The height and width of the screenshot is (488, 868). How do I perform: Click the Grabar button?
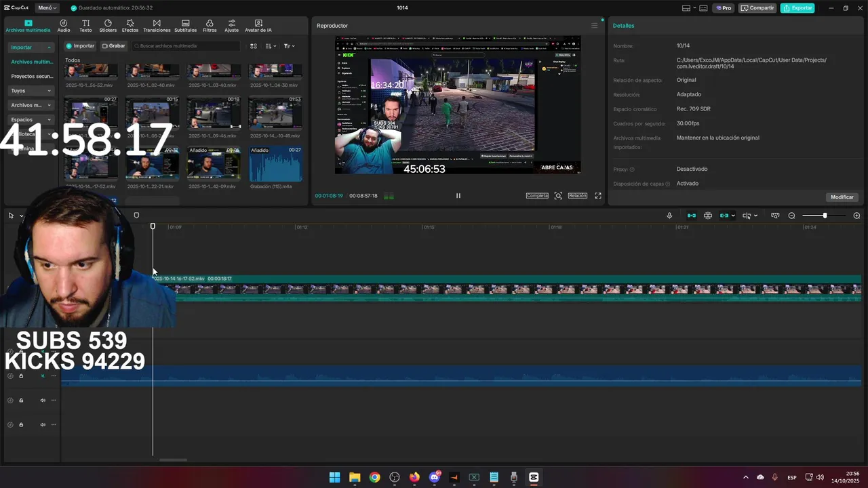114,46
